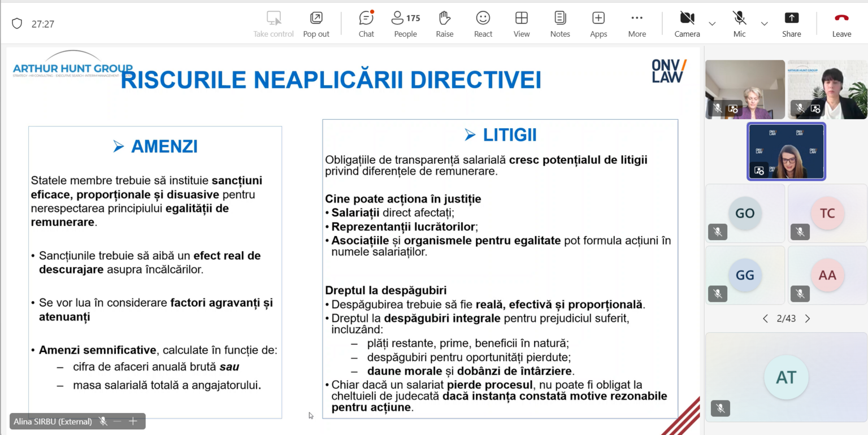Expand Camera options dropdown arrow

[x=712, y=24]
